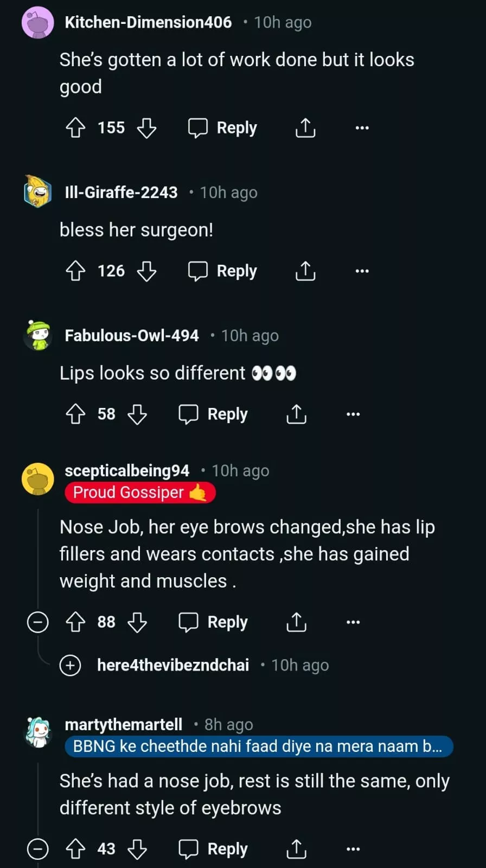Upvote martythemartell's nose job comment
486x868 pixels.
[x=75, y=849]
